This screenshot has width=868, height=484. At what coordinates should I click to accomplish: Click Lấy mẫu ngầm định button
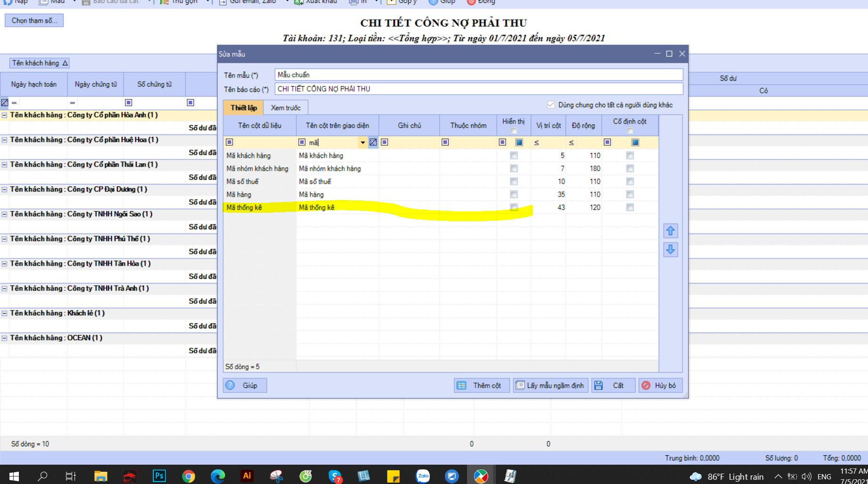551,385
